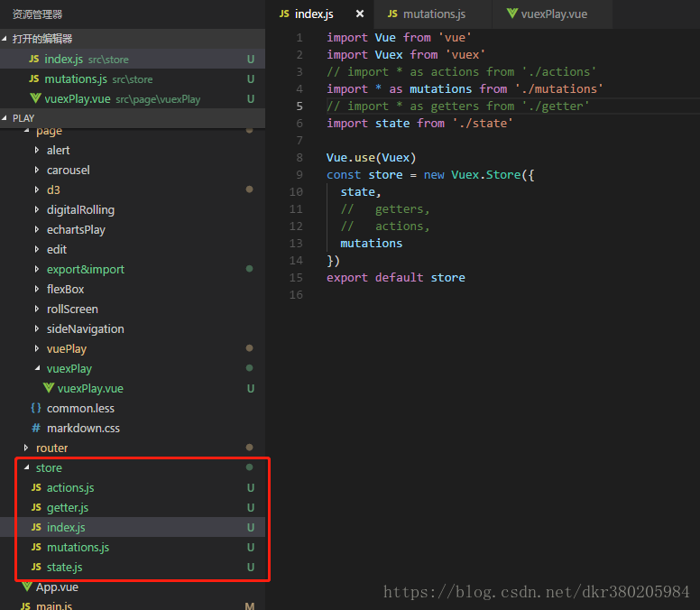This screenshot has width=700, height=610.
Task: Collapse the store folder
Action: tap(26, 467)
